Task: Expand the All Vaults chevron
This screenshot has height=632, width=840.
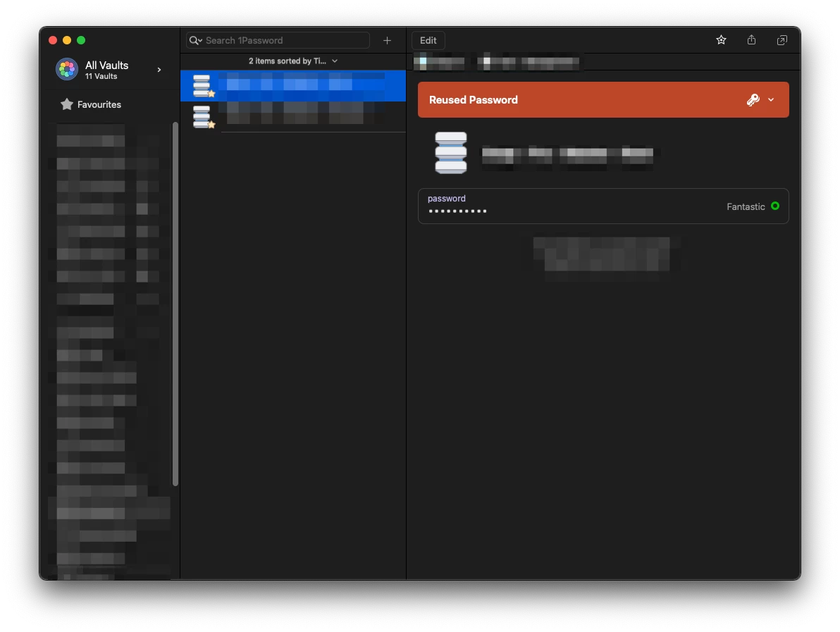Action: pyautogui.click(x=159, y=70)
